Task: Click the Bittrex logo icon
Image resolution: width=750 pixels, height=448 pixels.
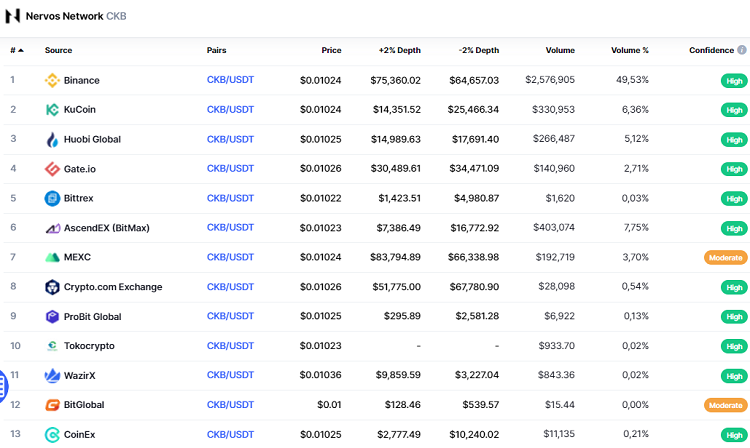Action: pyautogui.click(x=53, y=198)
